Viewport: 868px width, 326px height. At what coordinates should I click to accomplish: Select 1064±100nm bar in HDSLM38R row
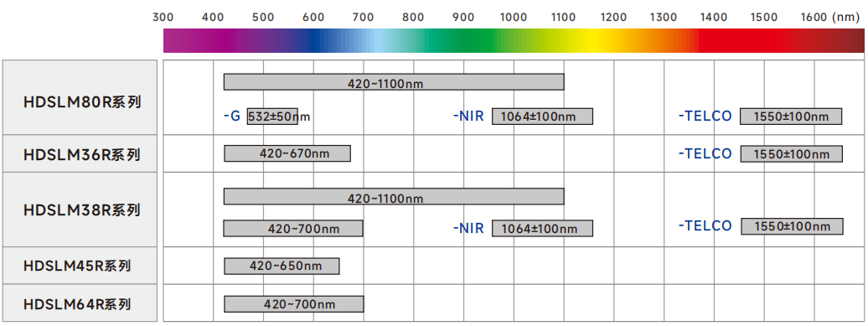[x=543, y=229]
